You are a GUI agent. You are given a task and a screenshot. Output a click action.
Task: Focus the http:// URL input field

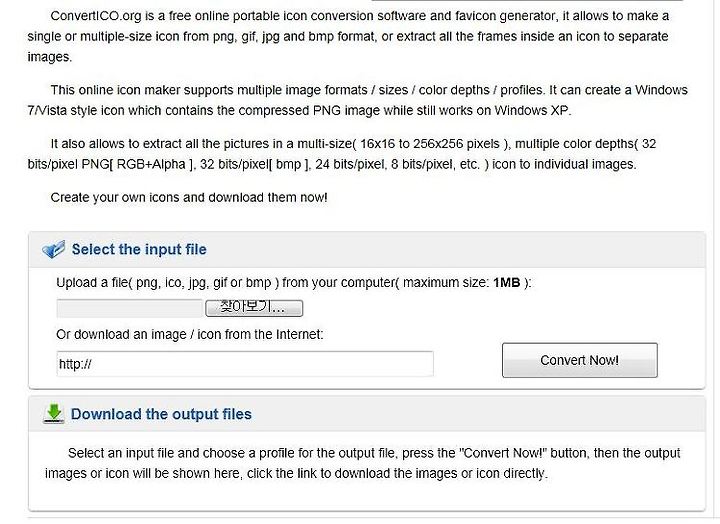click(x=245, y=364)
